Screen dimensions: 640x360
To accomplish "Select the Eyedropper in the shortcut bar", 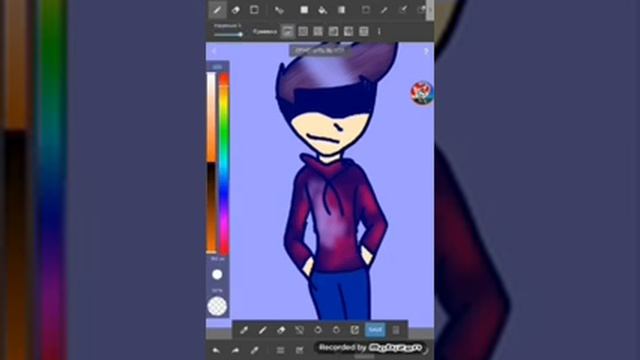I will pos(244,330).
